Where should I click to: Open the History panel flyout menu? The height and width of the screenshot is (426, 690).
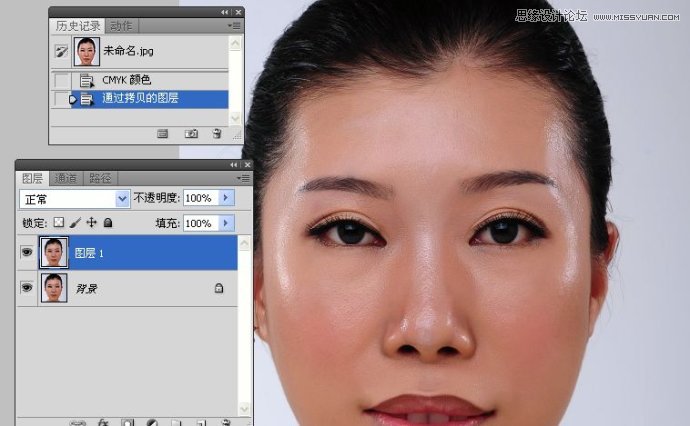pos(234,26)
